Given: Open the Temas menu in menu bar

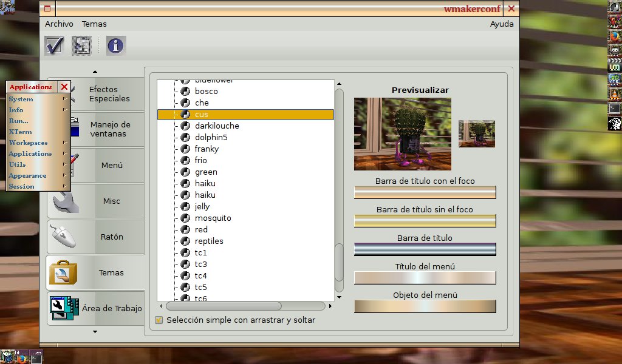Looking at the screenshot, I should coord(94,24).
